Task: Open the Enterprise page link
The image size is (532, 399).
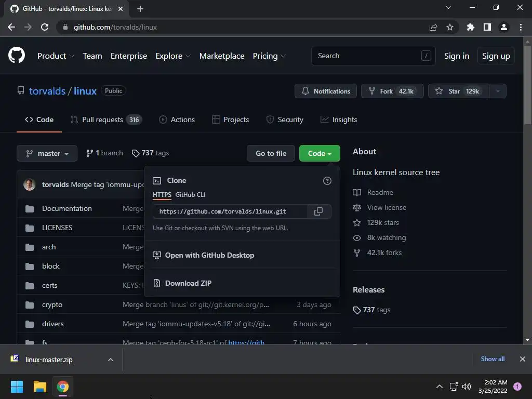Action: point(129,56)
